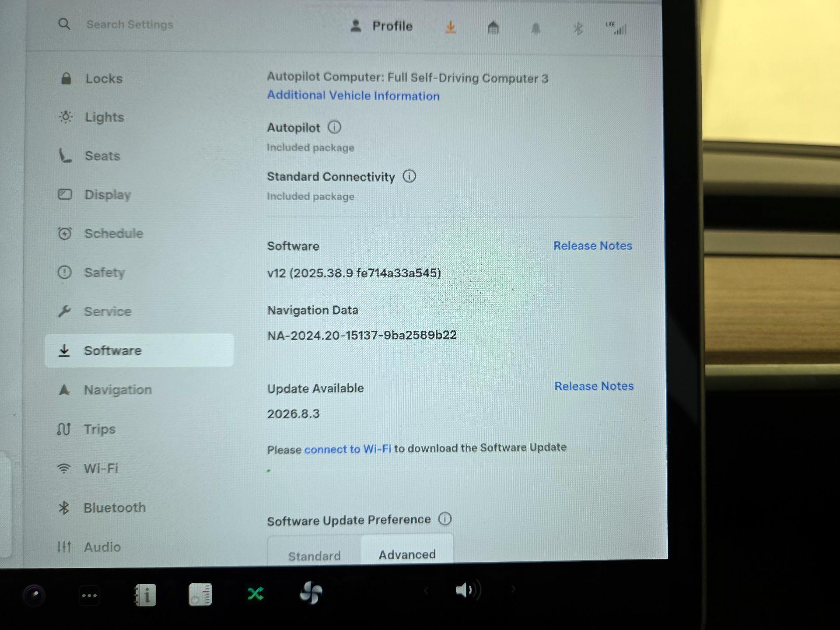Open the Standard Connectivity info tooltip
This screenshot has width=840, height=630.
(x=409, y=176)
